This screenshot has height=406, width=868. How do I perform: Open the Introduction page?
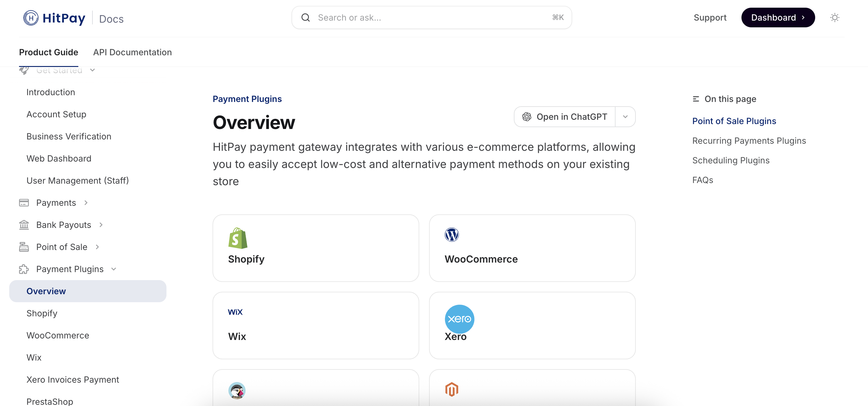pos(51,92)
